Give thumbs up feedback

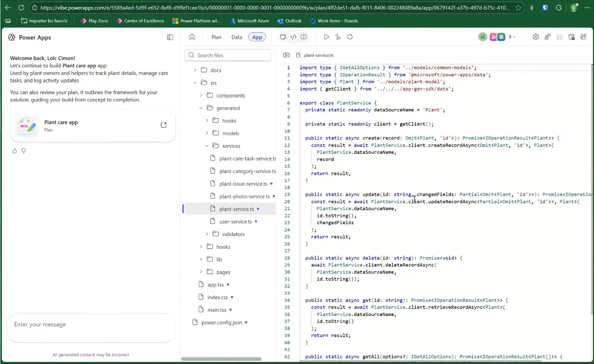[14, 151]
